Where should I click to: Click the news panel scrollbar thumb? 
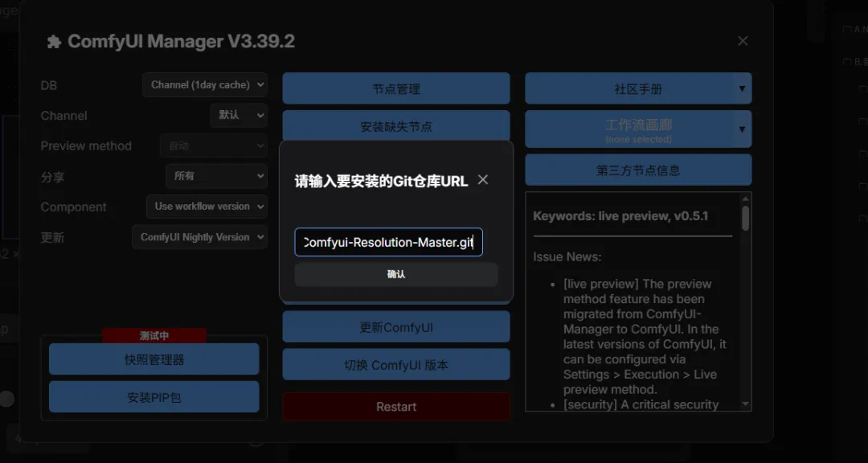(746, 218)
